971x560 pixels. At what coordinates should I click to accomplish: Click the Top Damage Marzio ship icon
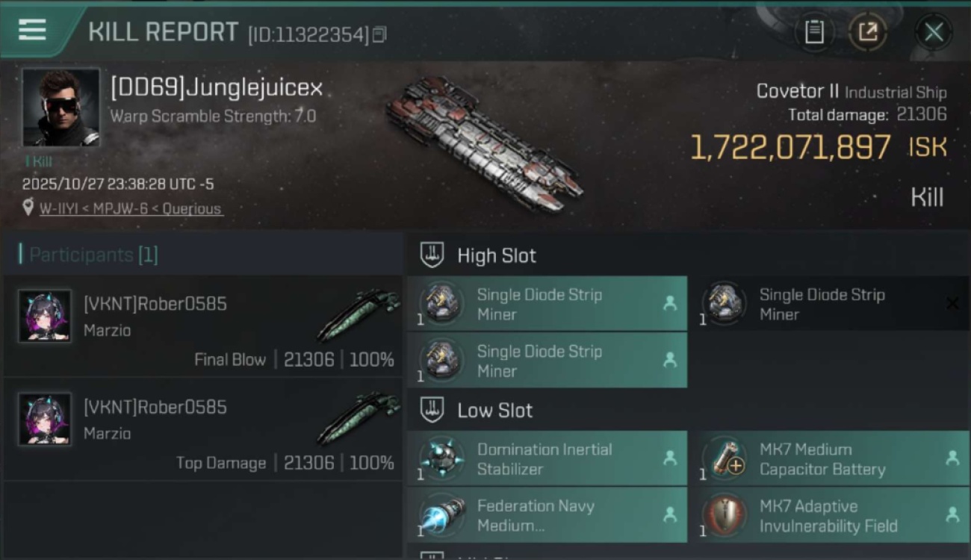[357, 417]
